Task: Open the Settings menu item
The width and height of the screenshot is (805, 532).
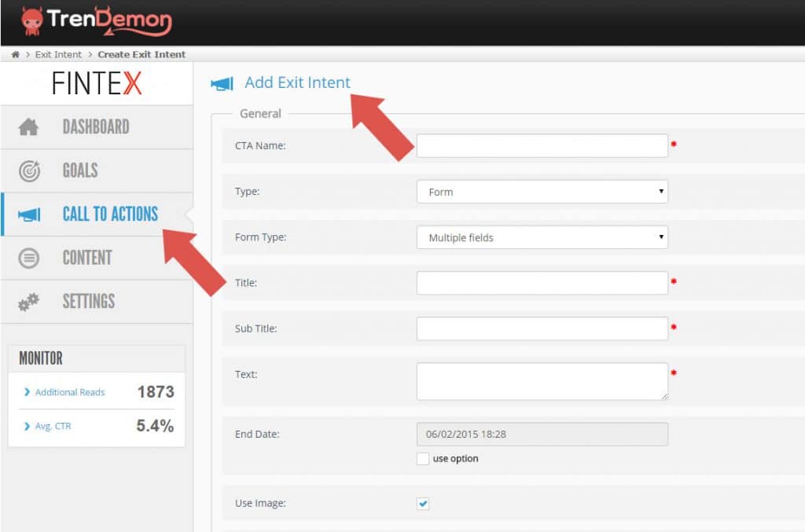Action: 97,302
